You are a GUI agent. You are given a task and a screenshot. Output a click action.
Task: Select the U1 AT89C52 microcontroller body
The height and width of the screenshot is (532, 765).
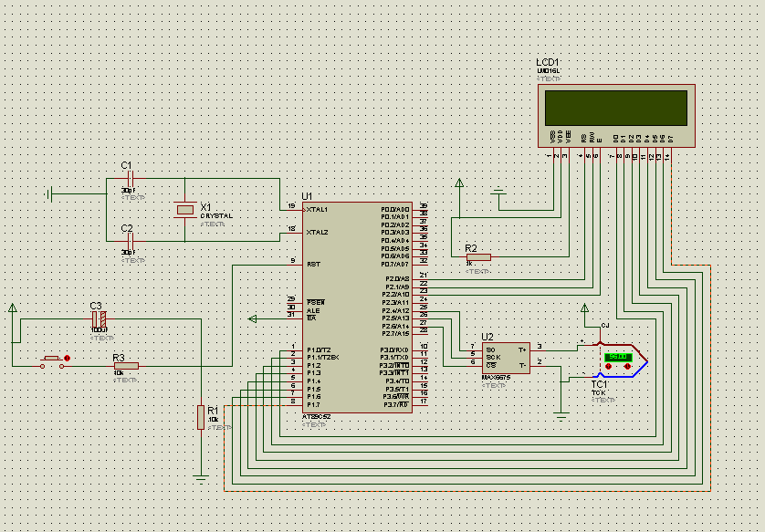coord(357,308)
